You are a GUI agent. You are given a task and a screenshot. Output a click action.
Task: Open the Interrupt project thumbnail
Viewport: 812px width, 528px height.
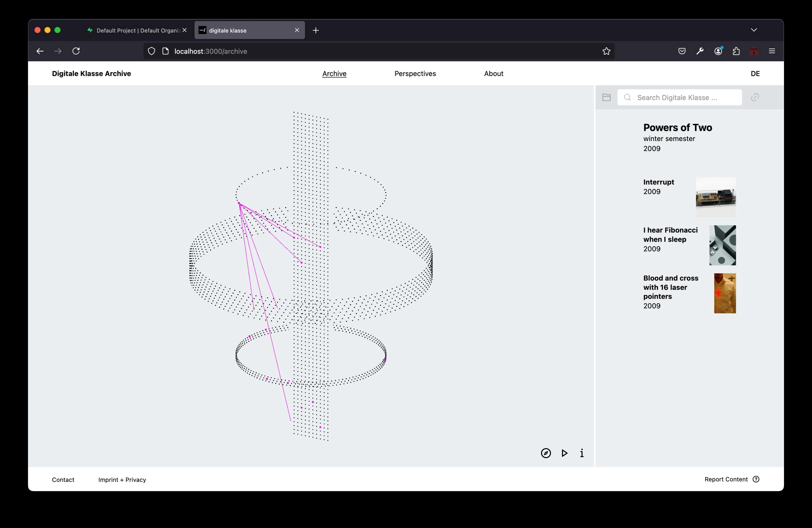click(716, 197)
